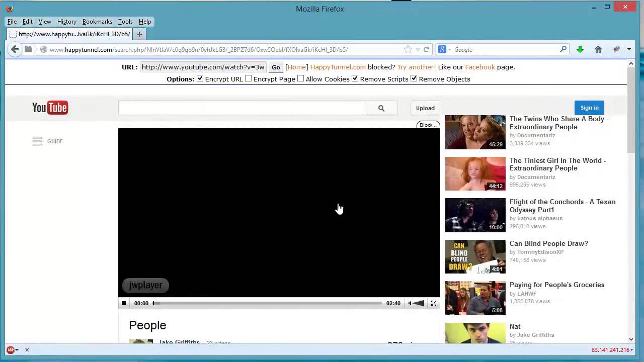Image resolution: width=644 pixels, height=362 pixels.
Task: Open the Facebook page link
Action: click(480, 67)
